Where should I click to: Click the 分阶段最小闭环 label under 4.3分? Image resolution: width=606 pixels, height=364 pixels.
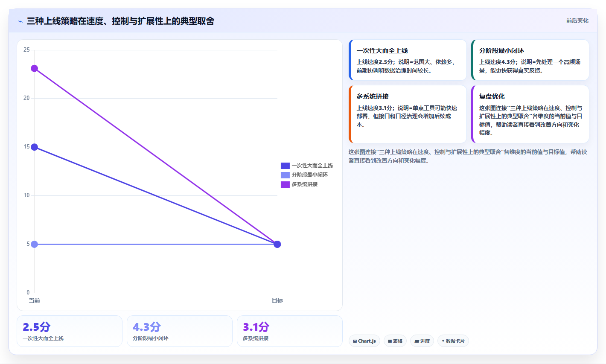point(151,338)
